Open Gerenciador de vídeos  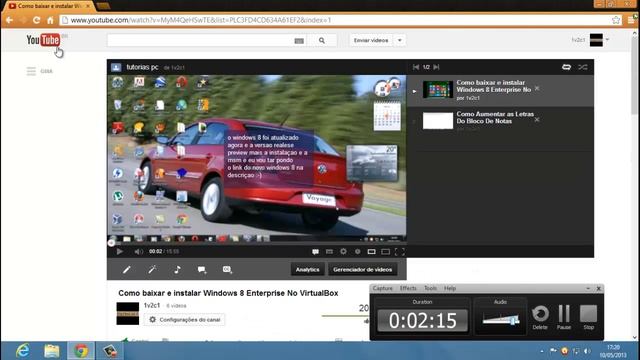(362, 269)
